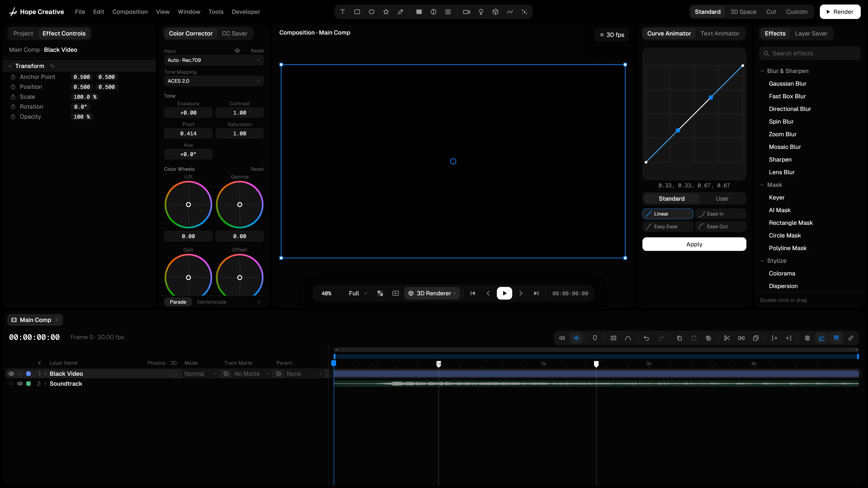This screenshot has width=868, height=488.
Task: Switch to the Layer Saver tab
Action: [811, 33]
